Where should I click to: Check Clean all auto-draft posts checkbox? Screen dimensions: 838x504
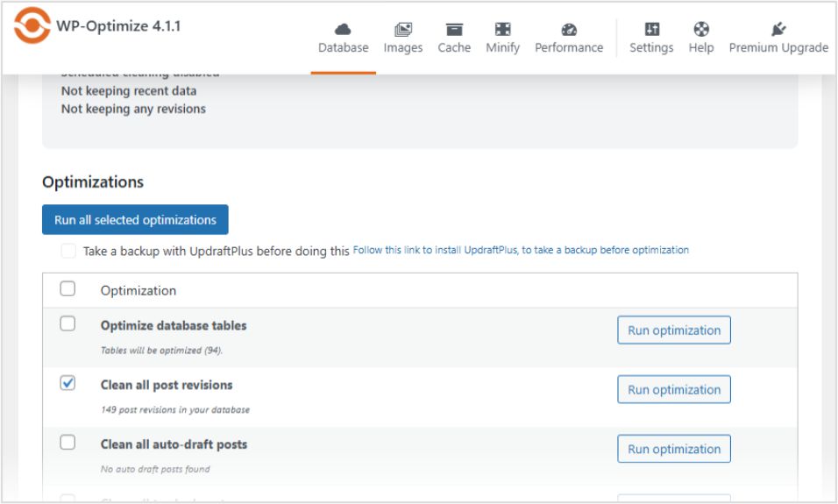pyautogui.click(x=67, y=442)
